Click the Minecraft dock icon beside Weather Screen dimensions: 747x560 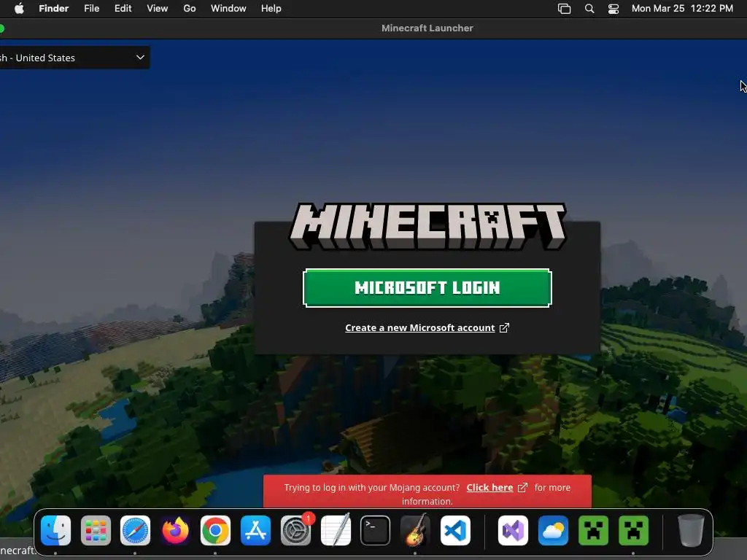(593, 531)
